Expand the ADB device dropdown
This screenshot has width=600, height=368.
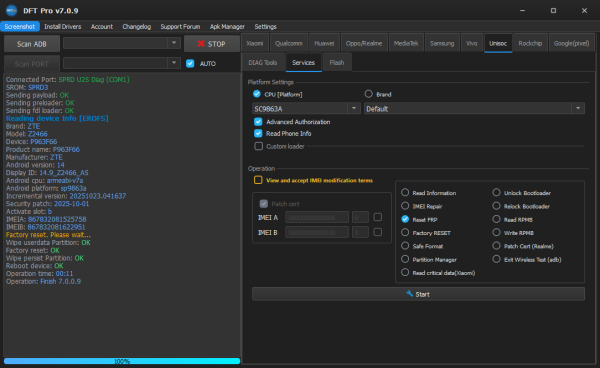(x=174, y=43)
